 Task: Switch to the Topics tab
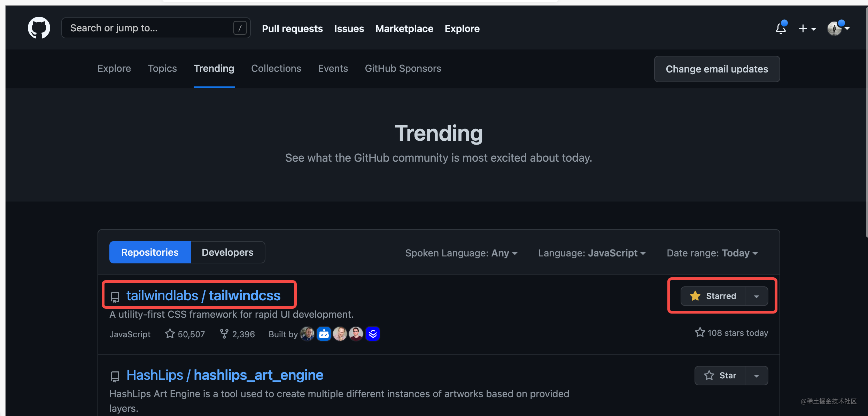coord(162,68)
